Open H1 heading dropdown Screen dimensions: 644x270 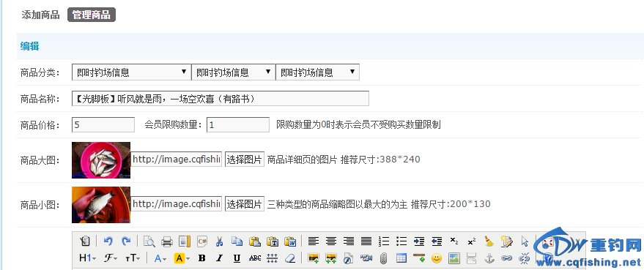pyautogui.click(x=87, y=258)
